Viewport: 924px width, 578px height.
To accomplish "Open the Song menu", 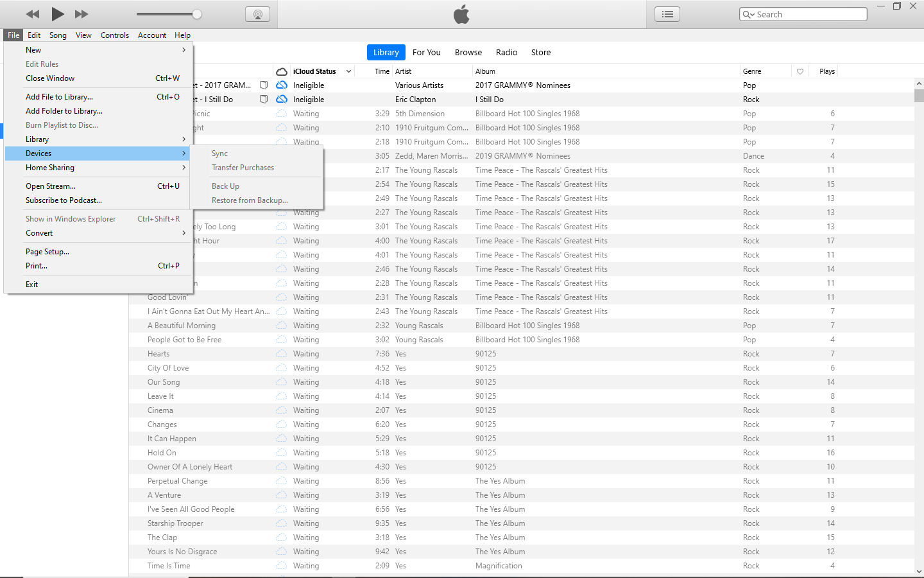I will coord(58,35).
